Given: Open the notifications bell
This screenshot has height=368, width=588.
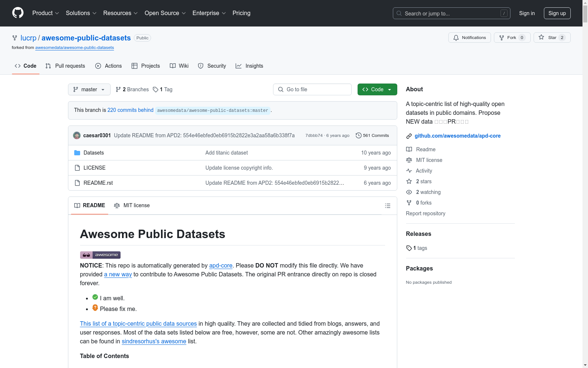Looking at the screenshot, I should 456,38.
